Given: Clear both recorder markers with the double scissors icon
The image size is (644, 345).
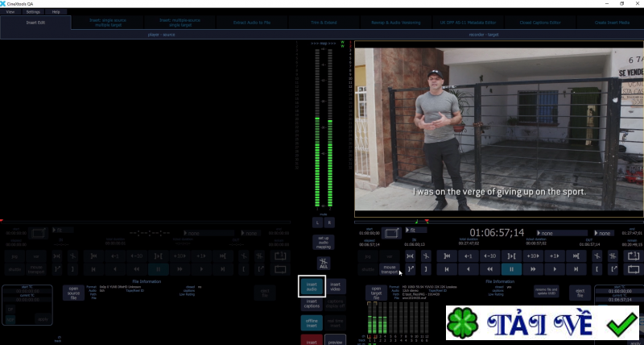Looking at the screenshot, I should point(613,256).
